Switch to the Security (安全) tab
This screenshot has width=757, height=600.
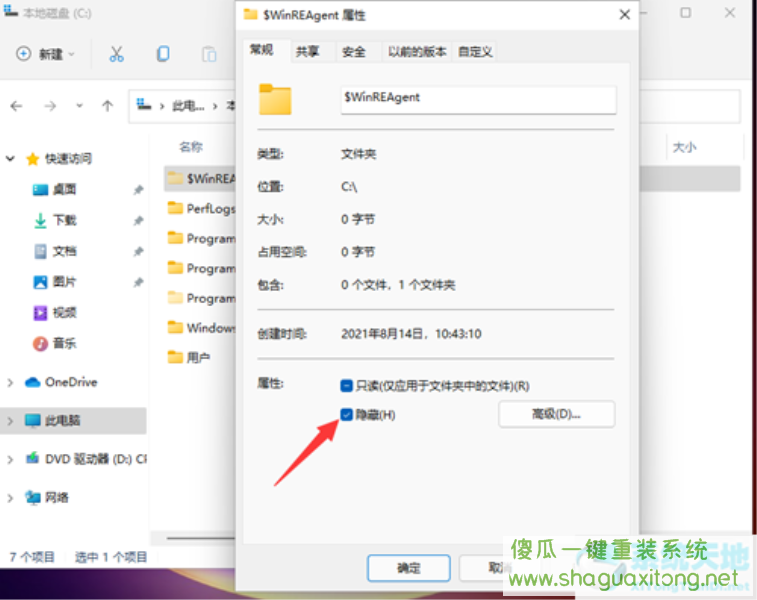pyautogui.click(x=354, y=52)
